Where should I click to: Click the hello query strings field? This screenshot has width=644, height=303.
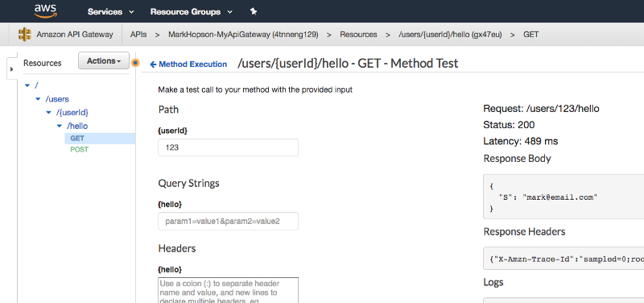(229, 221)
